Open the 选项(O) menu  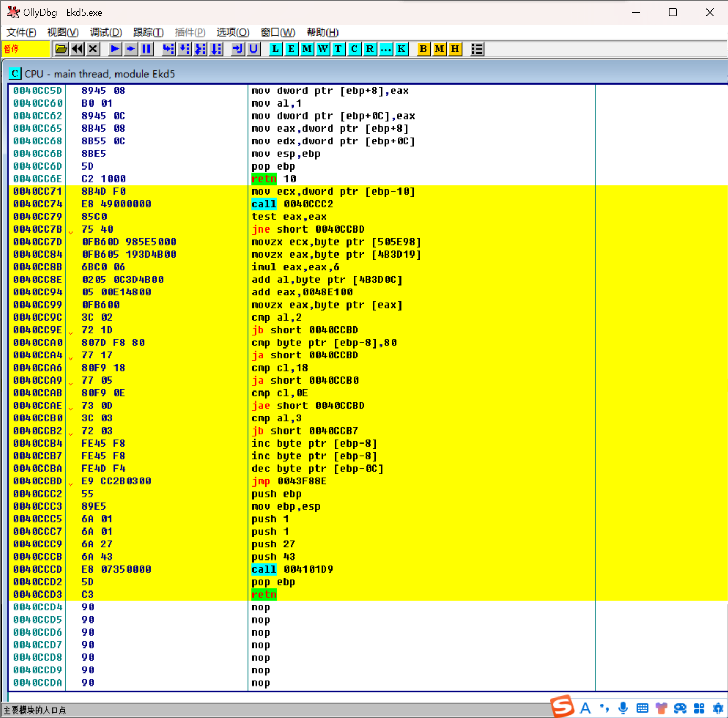pyautogui.click(x=233, y=33)
